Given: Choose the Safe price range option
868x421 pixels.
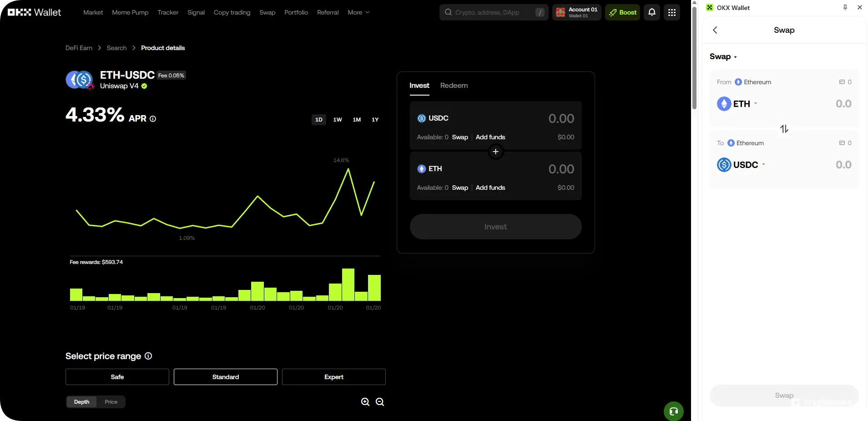Looking at the screenshot, I should [x=117, y=377].
